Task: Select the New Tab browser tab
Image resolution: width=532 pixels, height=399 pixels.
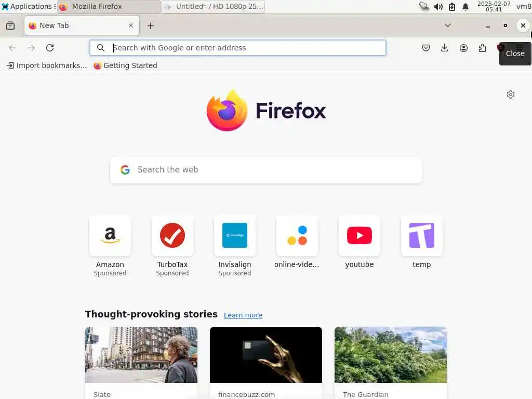Action: tap(82, 25)
